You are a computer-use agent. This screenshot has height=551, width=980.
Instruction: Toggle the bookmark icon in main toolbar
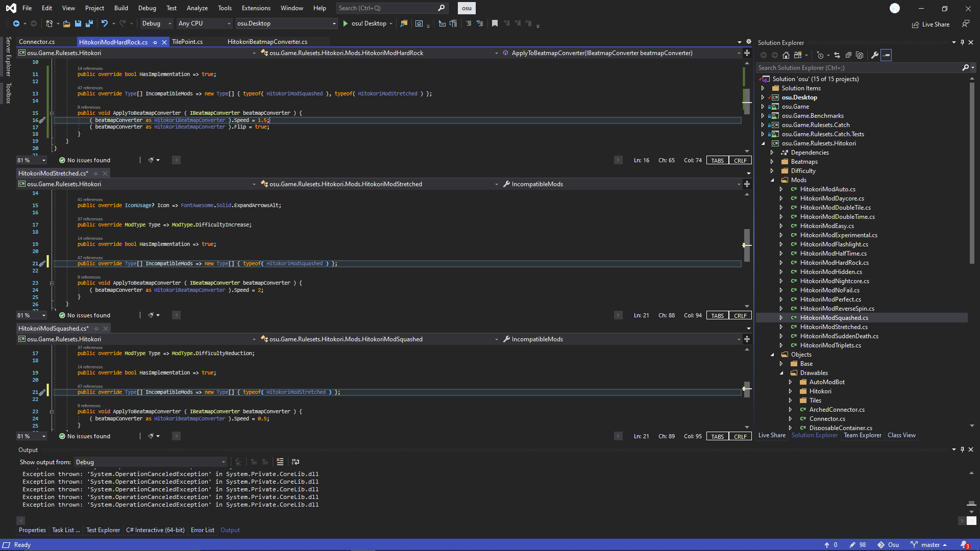[x=495, y=23]
